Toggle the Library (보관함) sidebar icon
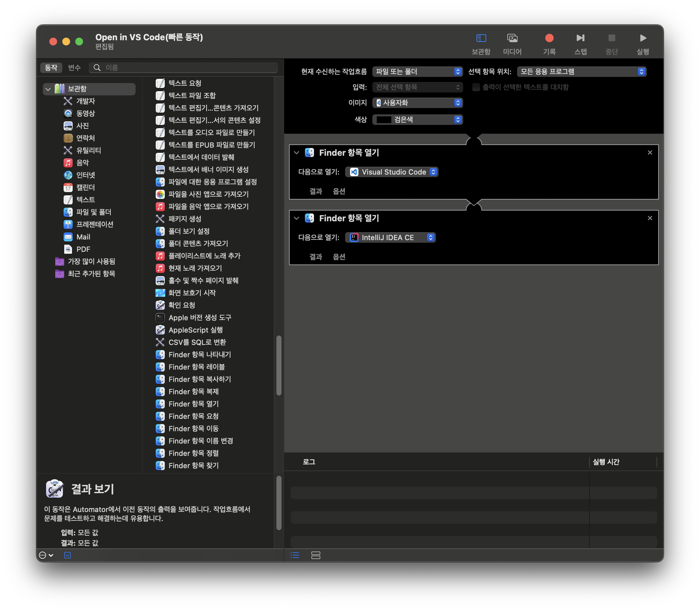Viewport: 700px width, 610px height. pos(481,38)
